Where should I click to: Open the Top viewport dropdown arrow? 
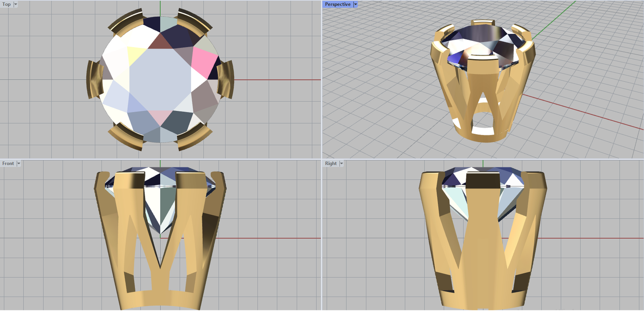16,4
